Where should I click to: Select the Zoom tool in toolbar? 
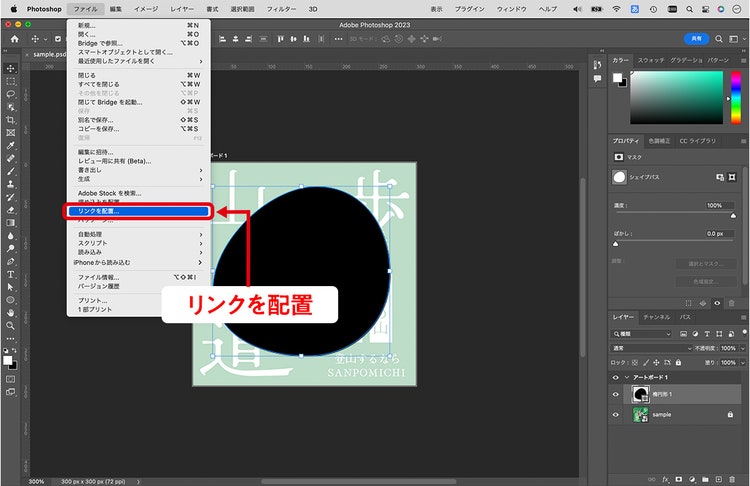coord(11,326)
